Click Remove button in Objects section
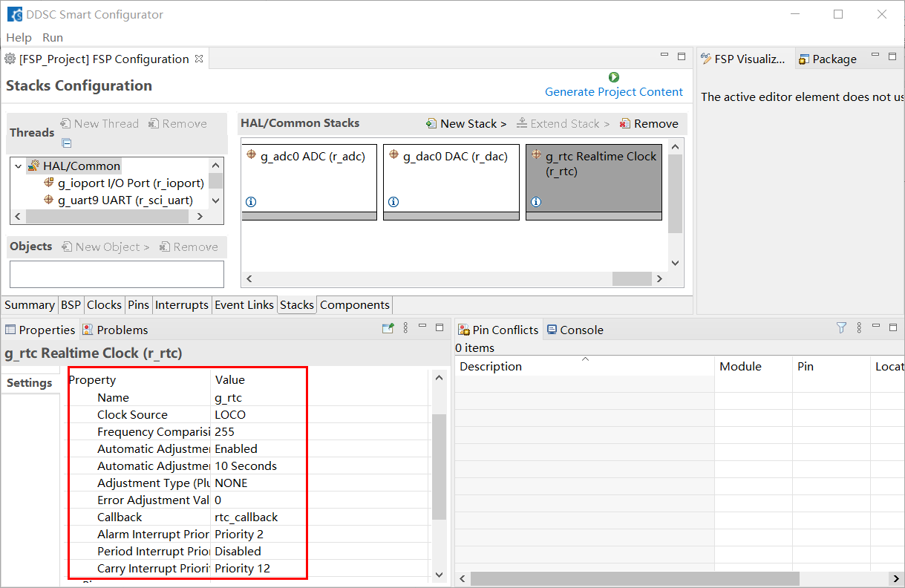This screenshot has height=588, width=905. [x=189, y=246]
